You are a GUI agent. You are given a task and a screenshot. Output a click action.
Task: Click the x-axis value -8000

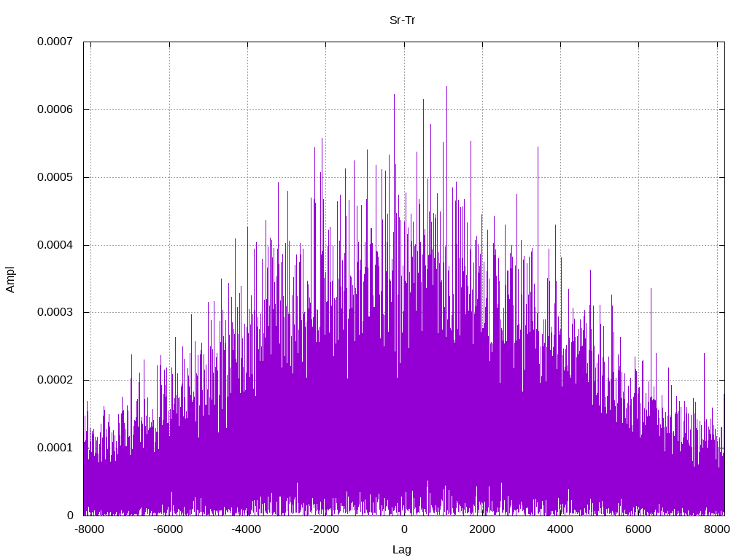click(x=90, y=529)
